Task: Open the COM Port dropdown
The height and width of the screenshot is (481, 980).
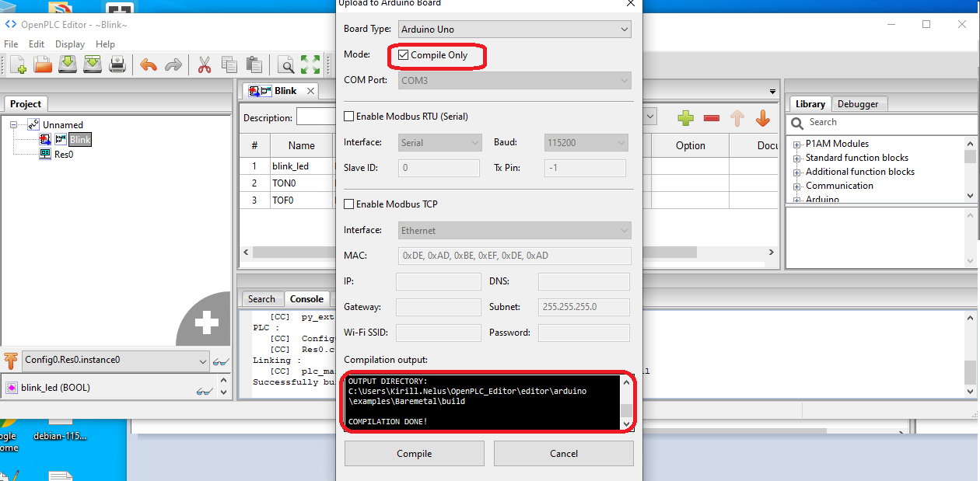Action: pyautogui.click(x=514, y=80)
